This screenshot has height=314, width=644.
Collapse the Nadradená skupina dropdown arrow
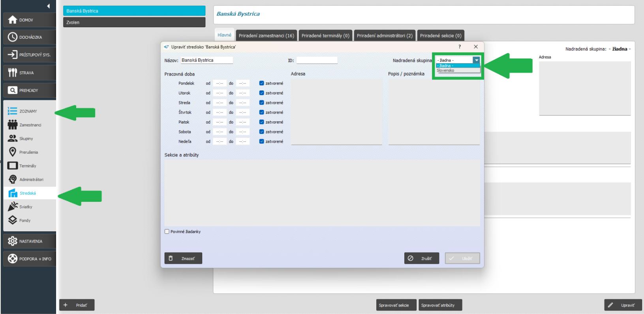click(x=477, y=60)
